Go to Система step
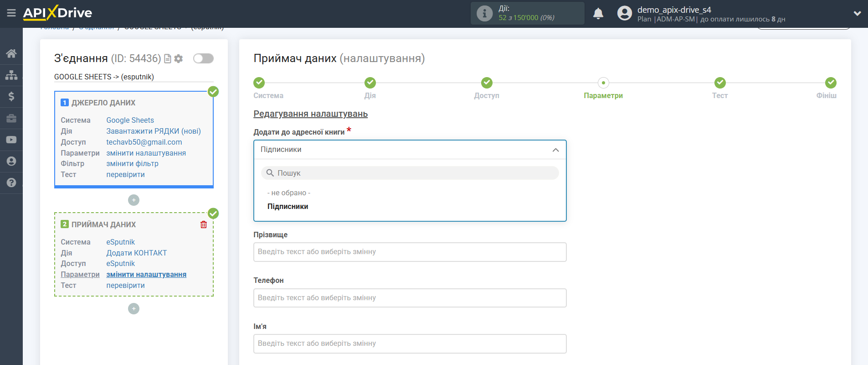 [259, 83]
